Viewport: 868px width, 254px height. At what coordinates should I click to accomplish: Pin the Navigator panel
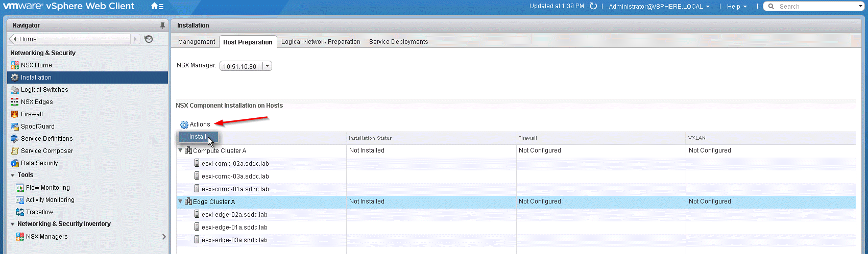[x=162, y=26]
